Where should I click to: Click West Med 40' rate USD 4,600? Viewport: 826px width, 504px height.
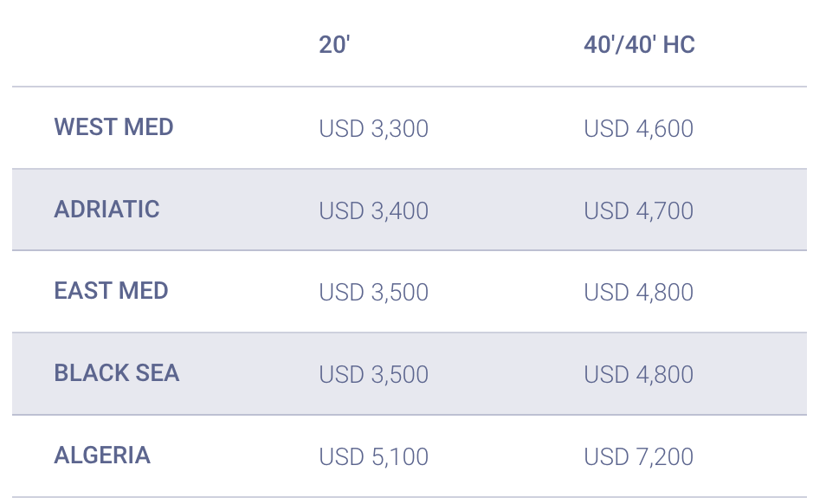(638, 129)
